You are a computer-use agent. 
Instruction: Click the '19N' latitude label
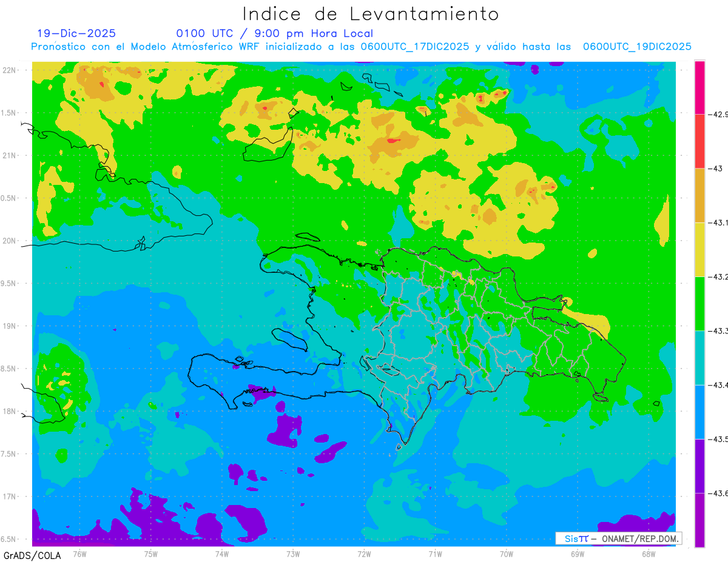[10, 326]
